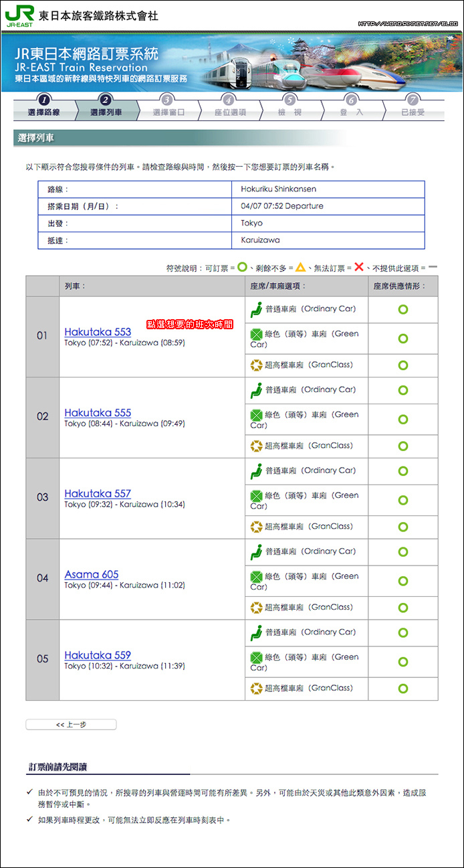Open the Hakutaka 553 train link

click(x=98, y=332)
